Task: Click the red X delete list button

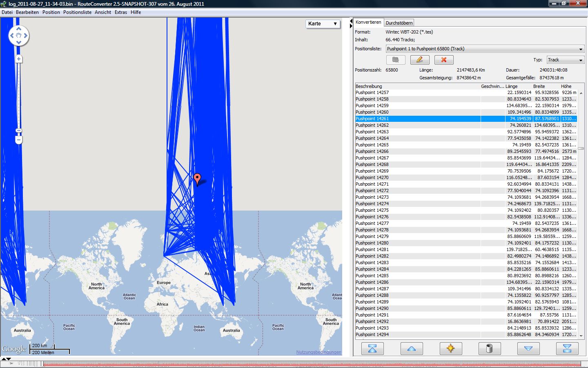Action: [443, 60]
